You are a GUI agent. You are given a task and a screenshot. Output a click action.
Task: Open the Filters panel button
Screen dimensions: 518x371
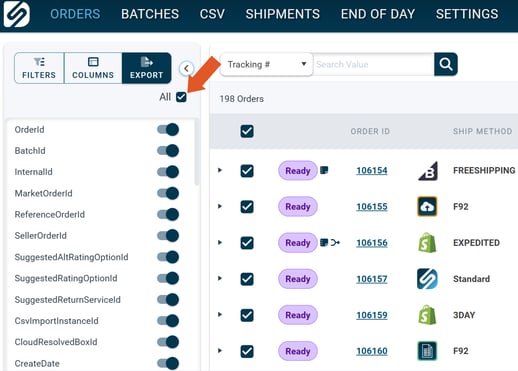click(39, 68)
